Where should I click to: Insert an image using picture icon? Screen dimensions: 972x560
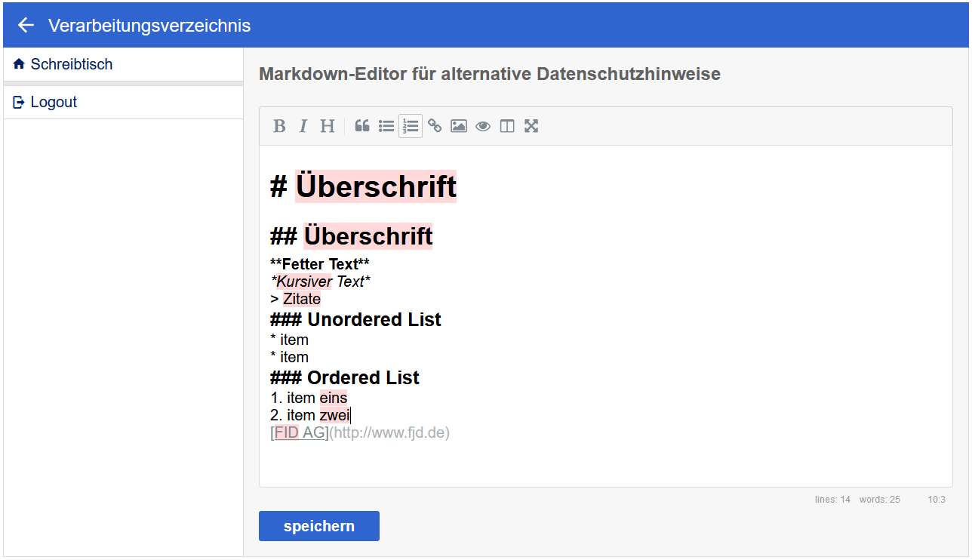click(x=459, y=126)
